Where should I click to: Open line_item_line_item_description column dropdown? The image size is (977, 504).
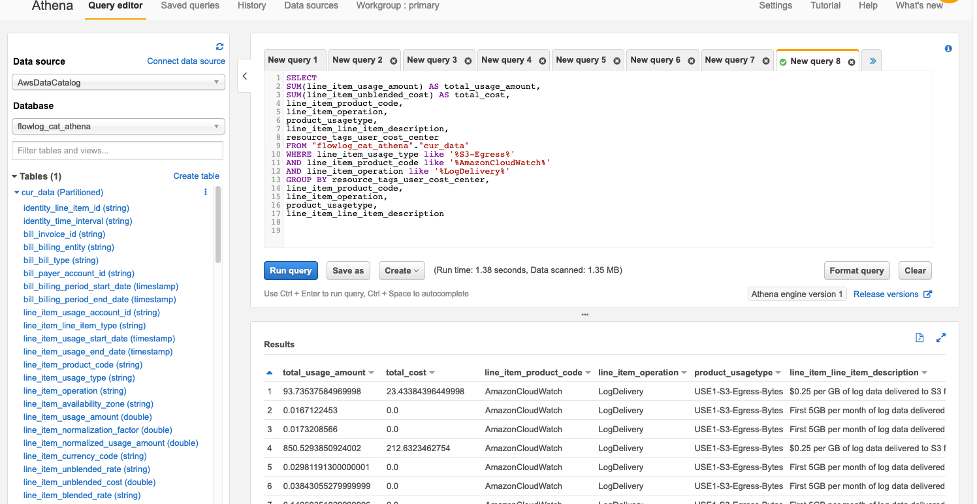(x=924, y=373)
